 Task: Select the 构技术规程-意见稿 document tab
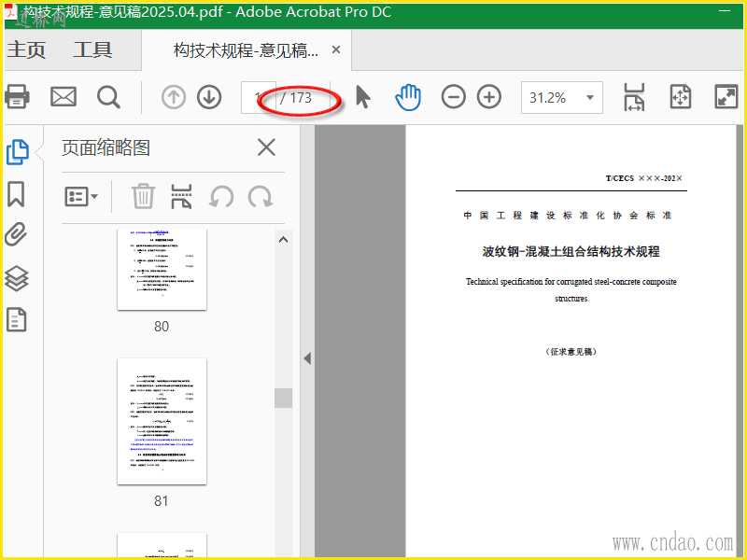coord(246,50)
